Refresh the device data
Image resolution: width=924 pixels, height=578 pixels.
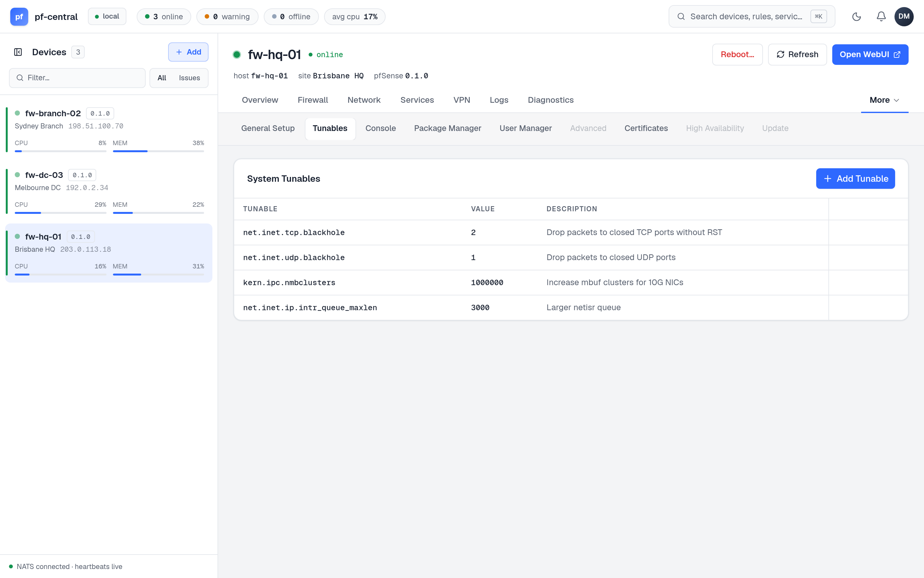pyautogui.click(x=797, y=55)
